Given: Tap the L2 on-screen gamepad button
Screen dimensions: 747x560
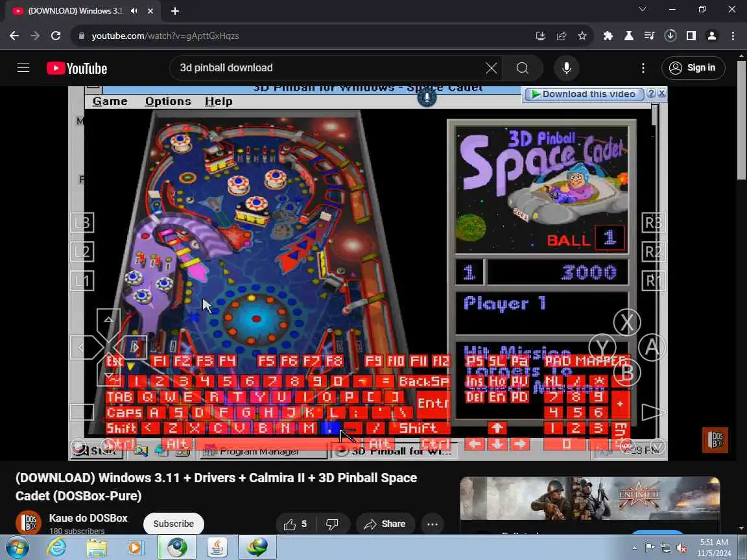Looking at the screenshot, I should (x=82, y=251).
